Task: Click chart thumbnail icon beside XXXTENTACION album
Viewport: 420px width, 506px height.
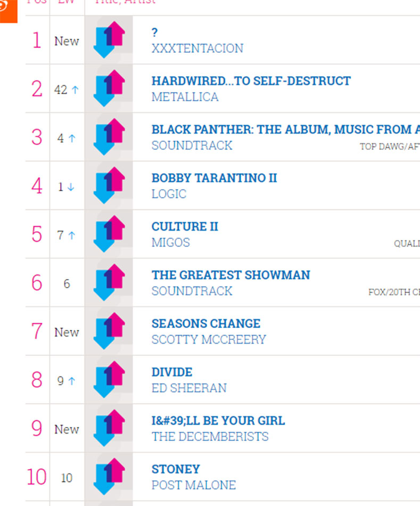Action: pos(109,40)
